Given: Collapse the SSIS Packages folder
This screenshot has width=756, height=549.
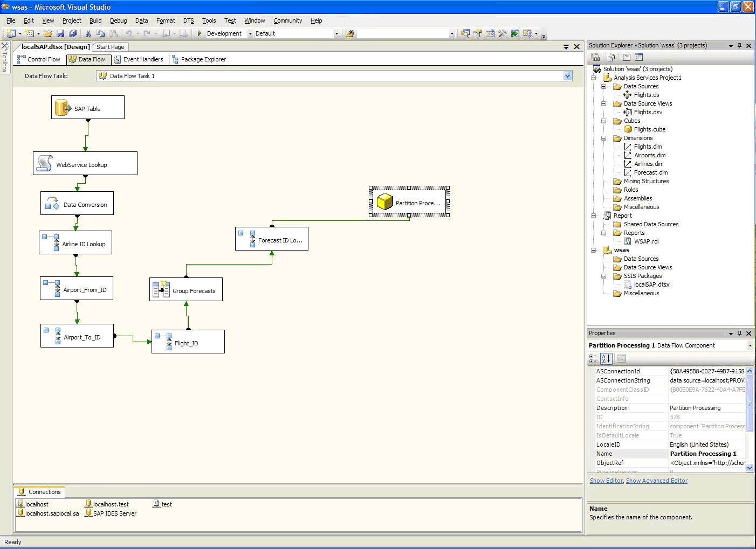Looking at the screenshot, I should tap(604, 276).
